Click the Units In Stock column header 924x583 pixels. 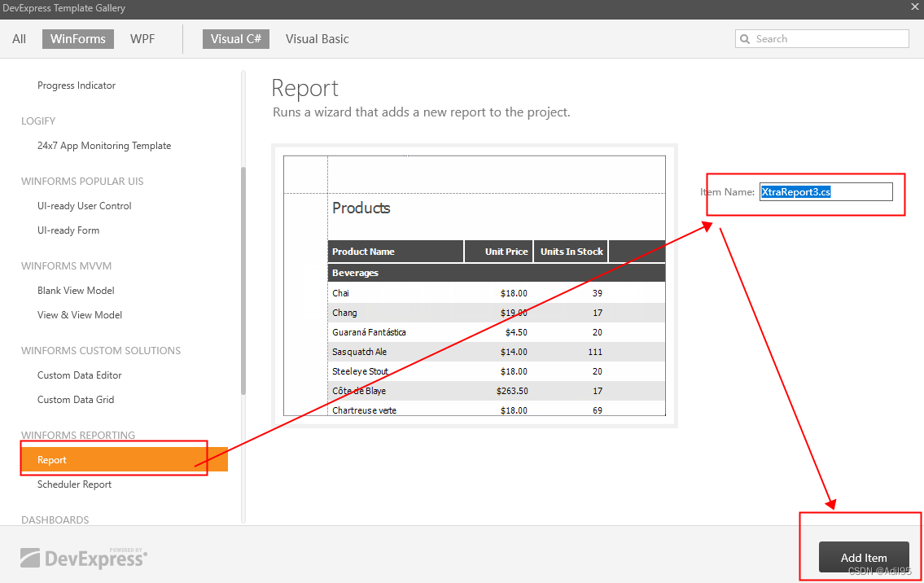571,252
